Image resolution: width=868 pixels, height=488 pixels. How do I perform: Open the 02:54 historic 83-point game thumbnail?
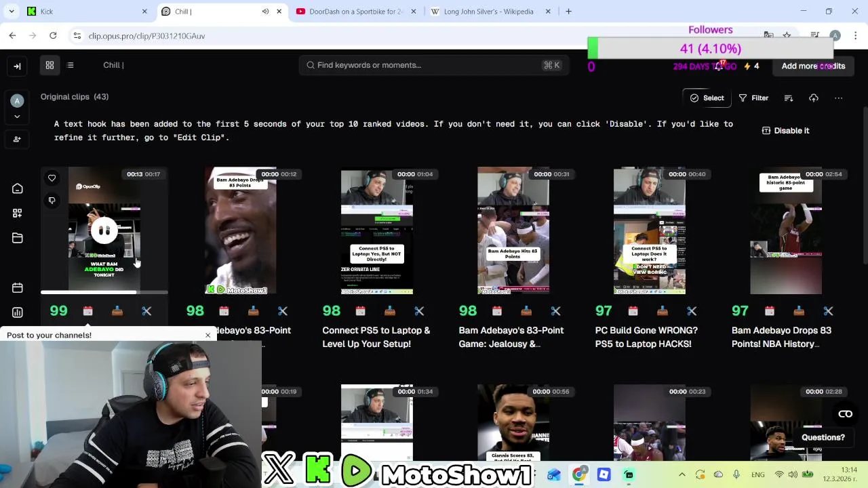pos(786,231)
